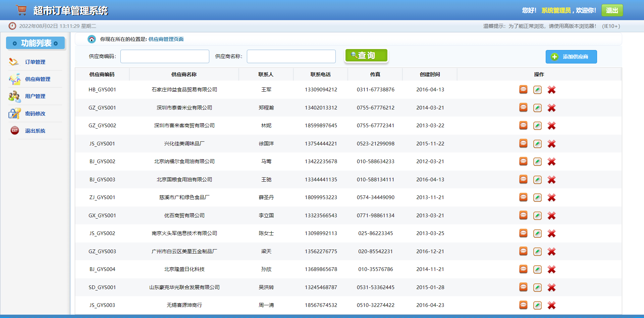Open the view icon for 山东豪克华光联合发展有限公司
Viewport: 644px width, 318px height.
point(523,287)
